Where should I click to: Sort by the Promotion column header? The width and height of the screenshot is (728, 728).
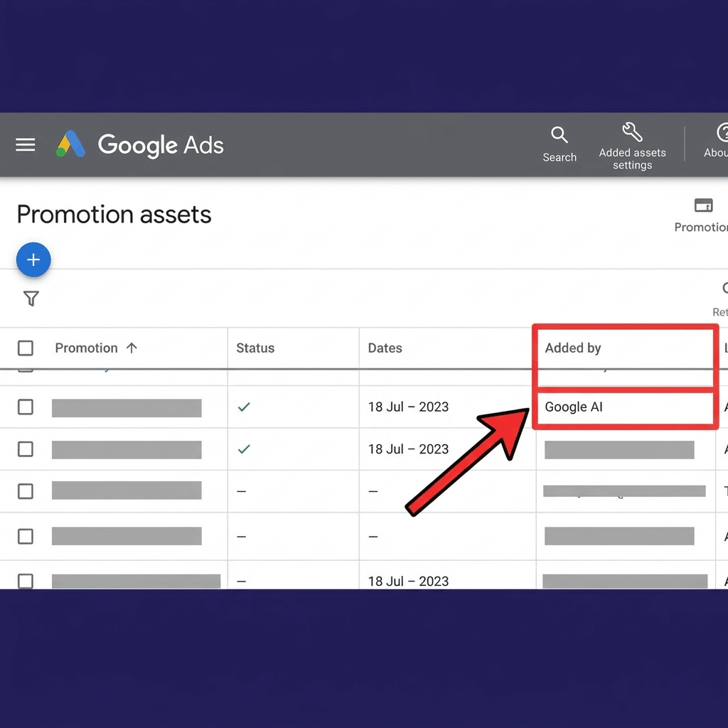[x=86, y=348]
